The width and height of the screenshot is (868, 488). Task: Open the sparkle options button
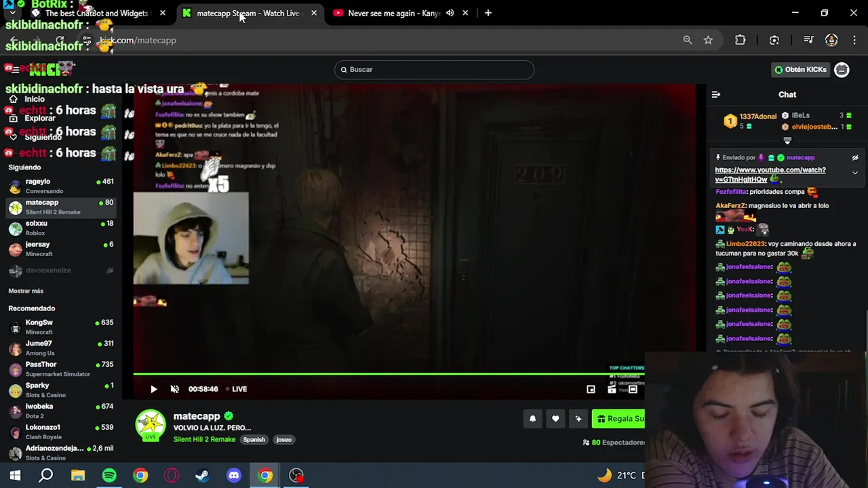pos(578,419)
